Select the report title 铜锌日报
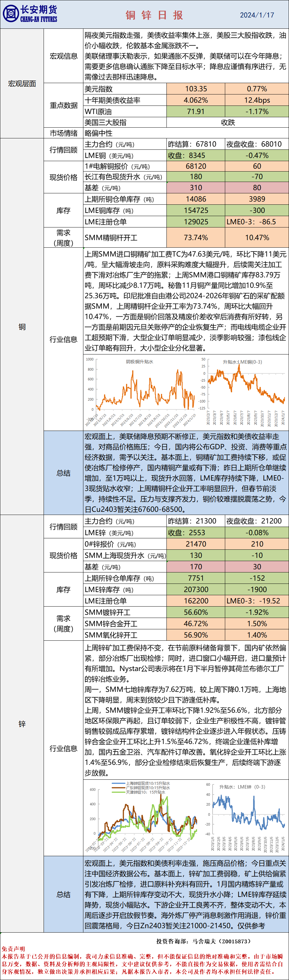Image resolution: width=289 pixels, height=980 pixels. click(154, 15)
